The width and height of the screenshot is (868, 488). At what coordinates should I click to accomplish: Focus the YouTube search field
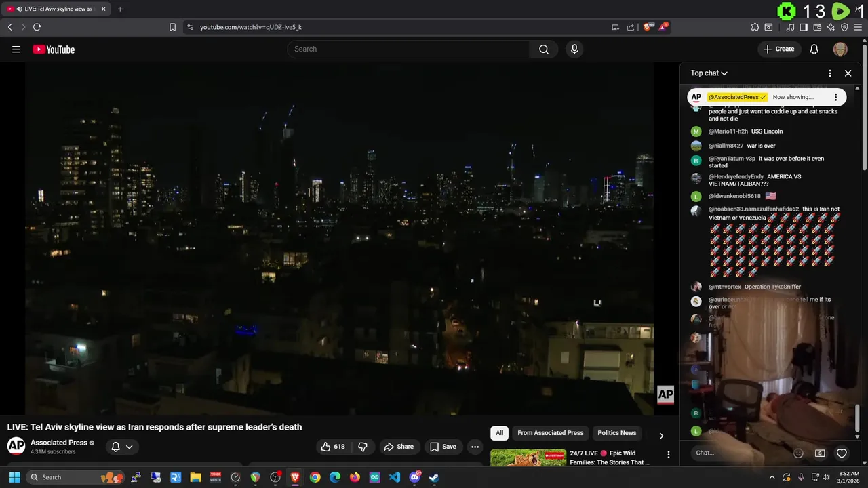[x=409, y=49]
